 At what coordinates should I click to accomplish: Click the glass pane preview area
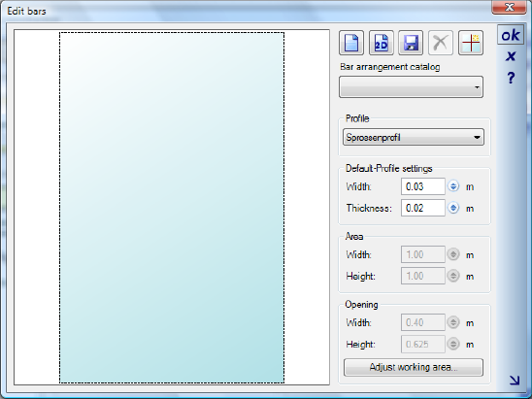click(x=172, y=208)
